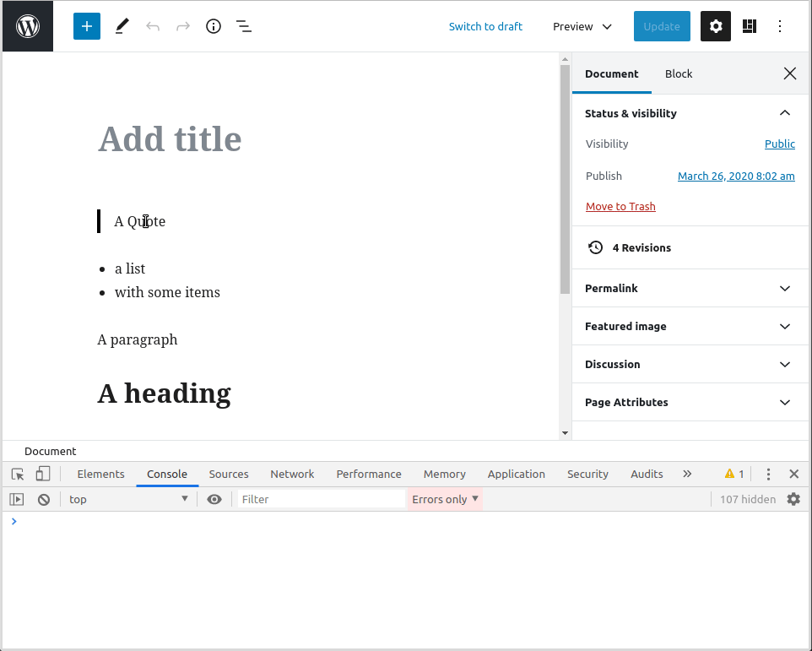The image size is (812, 651).
Task: Switch to the Block tab
Action: [679, 73]
